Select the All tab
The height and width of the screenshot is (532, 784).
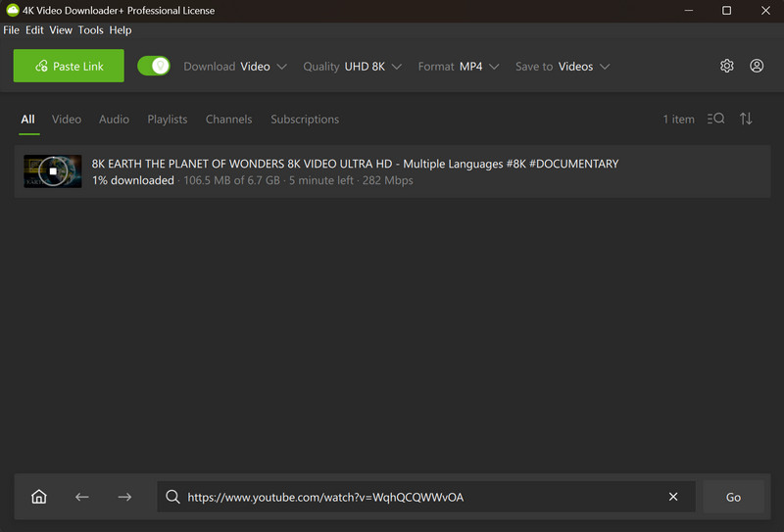coord(28,119)
